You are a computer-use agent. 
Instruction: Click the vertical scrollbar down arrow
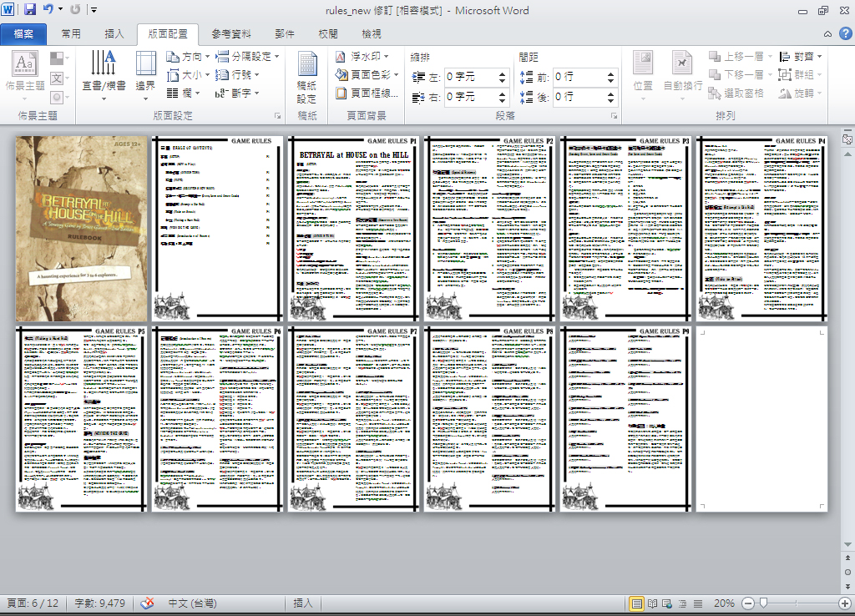pos(847,544)
